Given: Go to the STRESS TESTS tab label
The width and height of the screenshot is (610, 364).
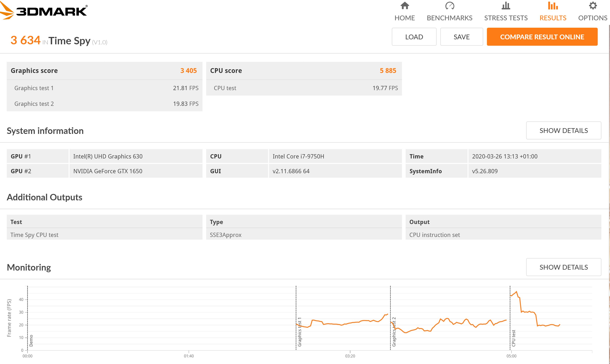Looking at the screenshot, I should [x=505, y=18].
